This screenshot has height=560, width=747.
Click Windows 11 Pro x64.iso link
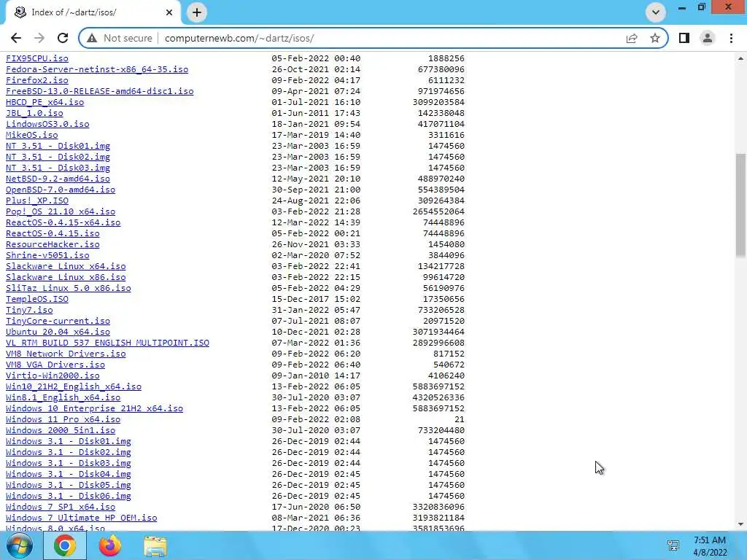(x=63, y=419)
